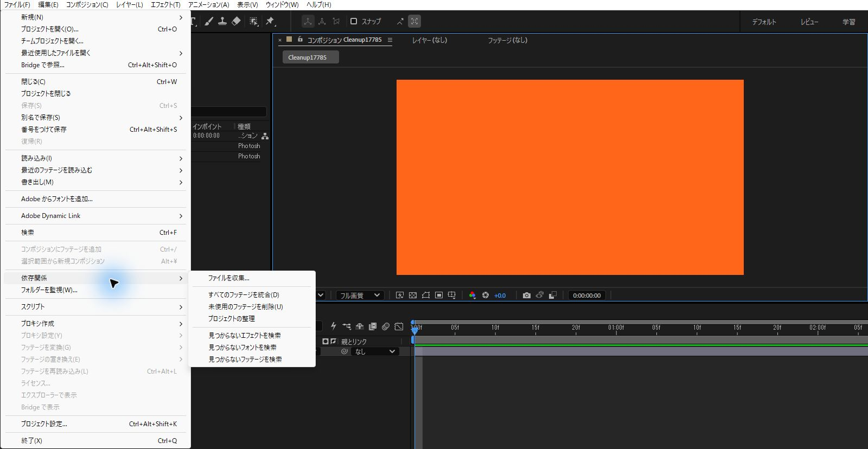Choose プロジェクトの整理 menu entry

[252, 318]
